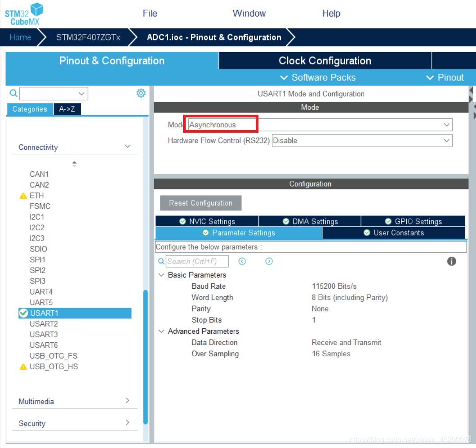Open the NVIC Settings tab
The height and width of the screenshot is (448, 476).
click(207, 221)
